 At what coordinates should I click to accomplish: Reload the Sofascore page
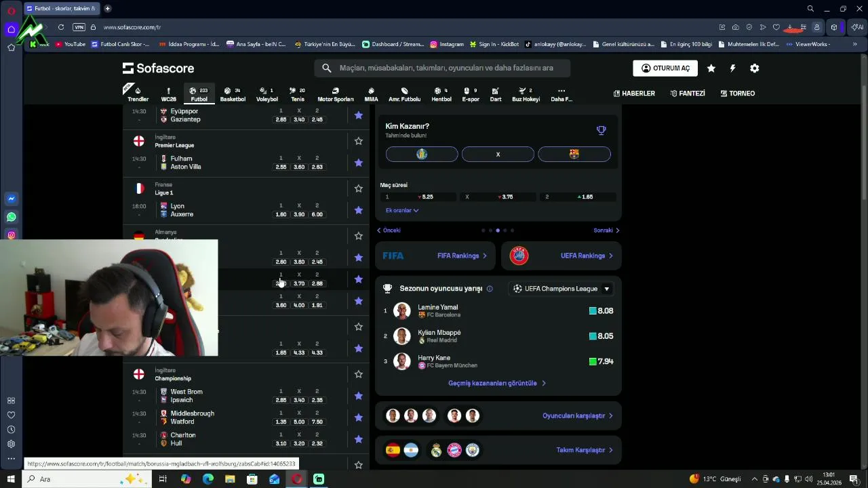tap(61, 27)
